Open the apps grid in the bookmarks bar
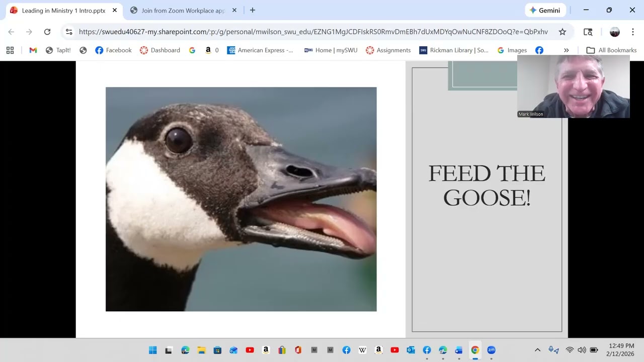 tap(10, 50)
